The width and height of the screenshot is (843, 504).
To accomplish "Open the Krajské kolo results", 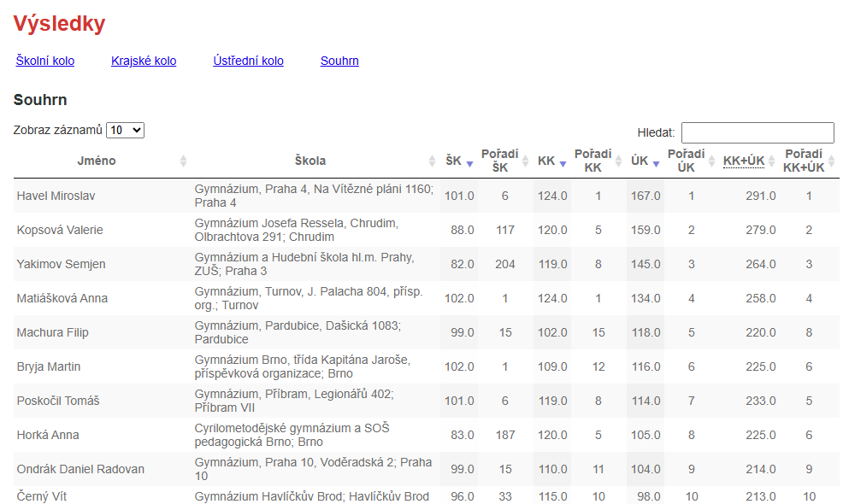I will [144, 61].
